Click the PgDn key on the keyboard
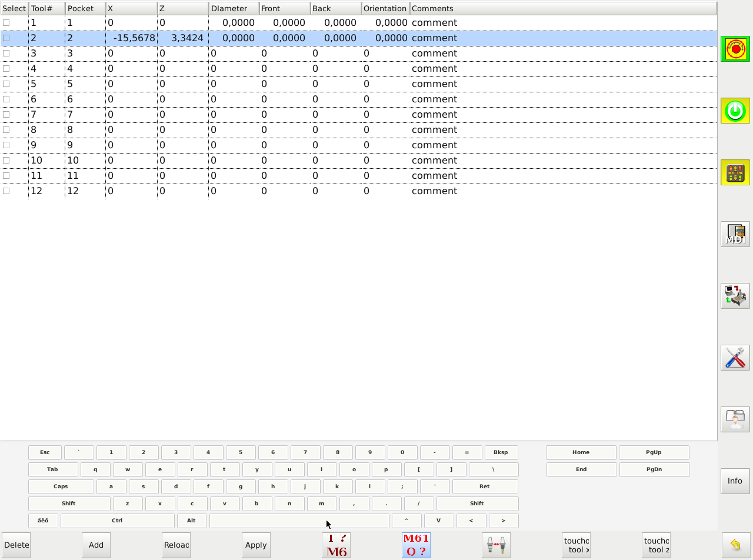 [x=654, y=469]
